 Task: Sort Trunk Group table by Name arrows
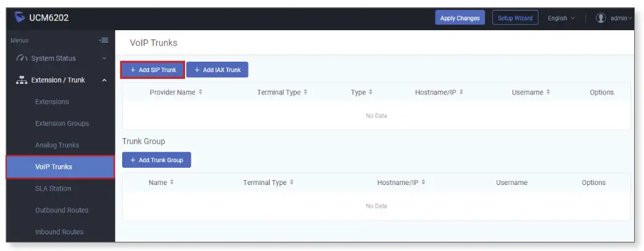(x=172, y=183)
